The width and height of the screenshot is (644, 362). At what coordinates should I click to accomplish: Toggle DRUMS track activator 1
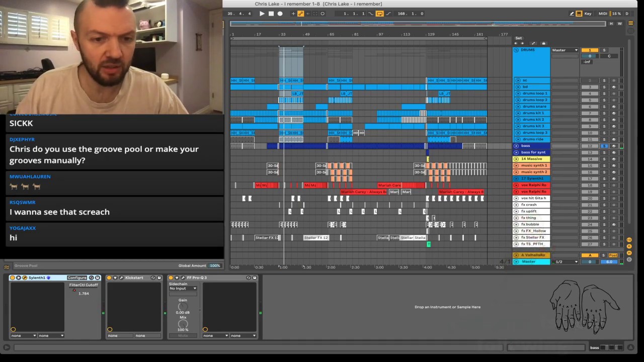590,50
